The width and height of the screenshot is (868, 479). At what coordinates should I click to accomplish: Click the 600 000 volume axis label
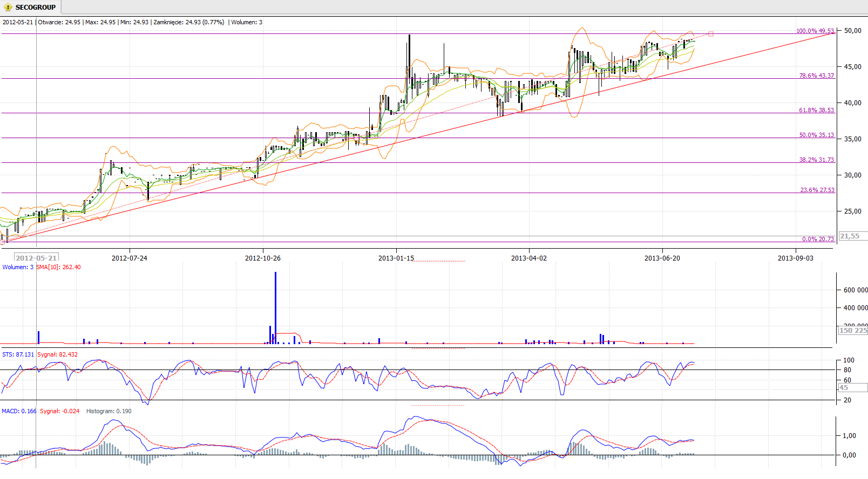[x=856, y=290]
